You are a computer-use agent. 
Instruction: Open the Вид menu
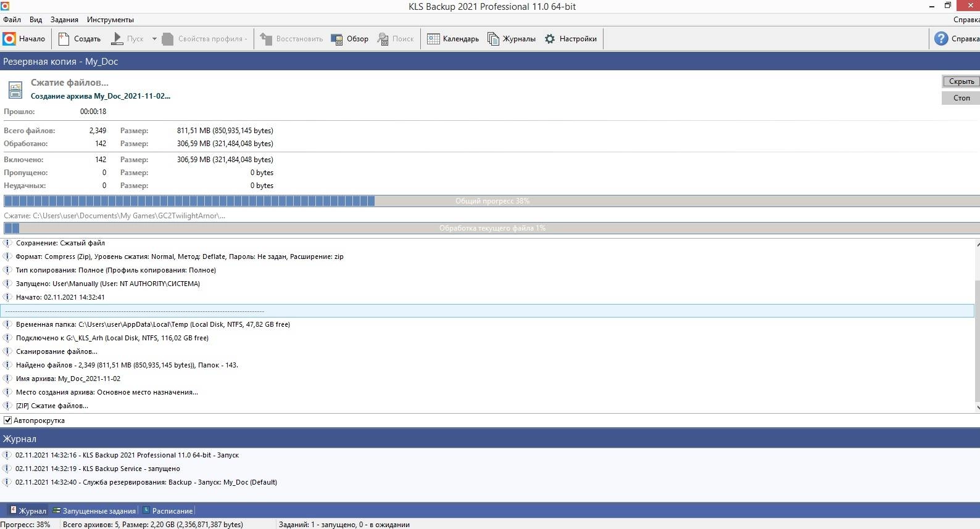(x=36, y=20)
